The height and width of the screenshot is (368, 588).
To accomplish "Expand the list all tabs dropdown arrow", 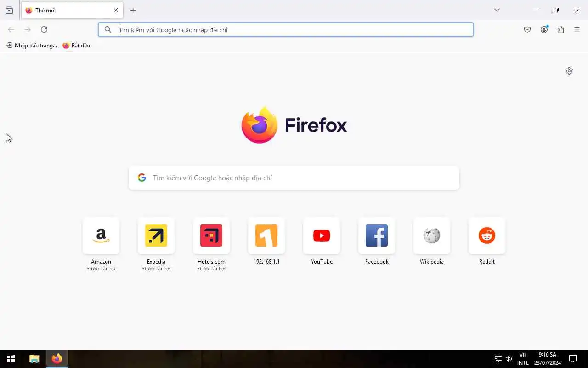I will click(x=497, y=10).
